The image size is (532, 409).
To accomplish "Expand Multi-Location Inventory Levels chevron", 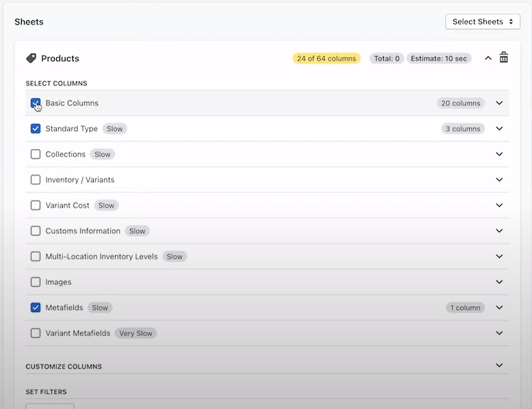I will tap(499, 256).
